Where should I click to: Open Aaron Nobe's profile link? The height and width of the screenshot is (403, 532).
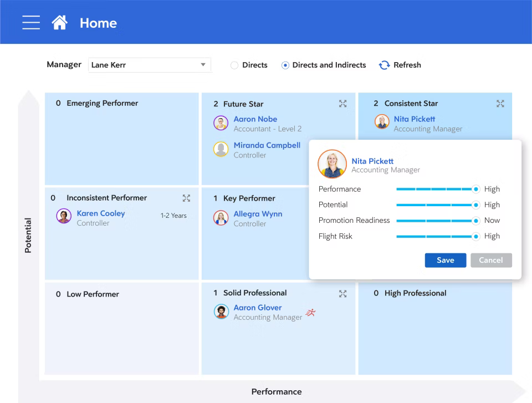tap(255, 119)
